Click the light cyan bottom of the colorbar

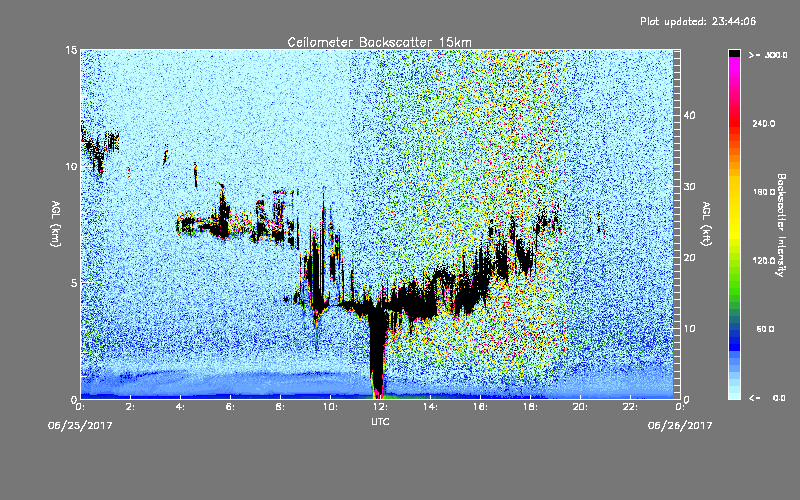[734, 392]
